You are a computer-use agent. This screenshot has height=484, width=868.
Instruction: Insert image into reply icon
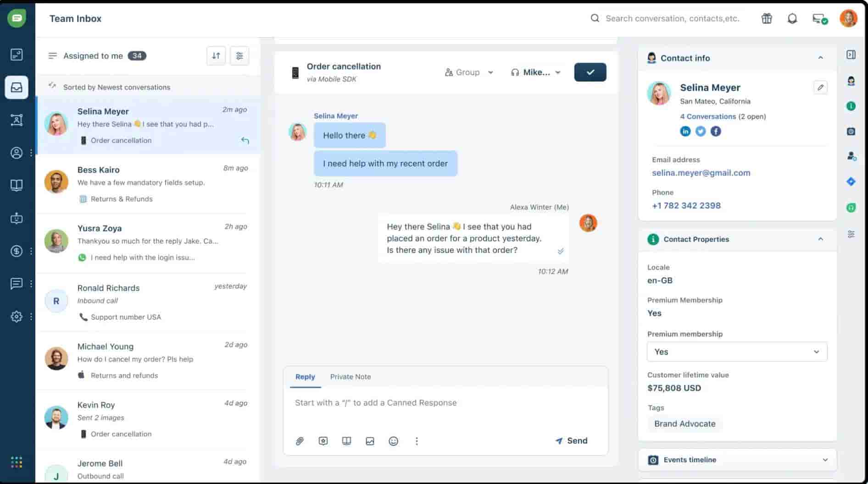click(x=370, y=441)
